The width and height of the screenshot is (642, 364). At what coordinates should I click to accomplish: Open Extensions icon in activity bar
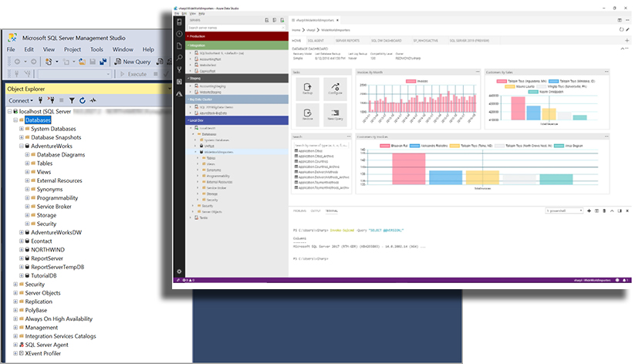click(x=179, y=82)
